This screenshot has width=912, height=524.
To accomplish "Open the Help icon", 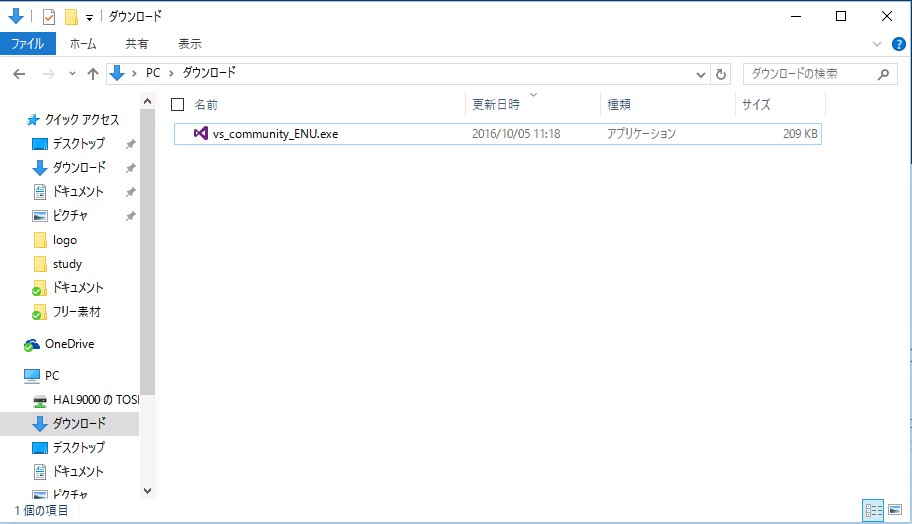I will tap(898, 44).
